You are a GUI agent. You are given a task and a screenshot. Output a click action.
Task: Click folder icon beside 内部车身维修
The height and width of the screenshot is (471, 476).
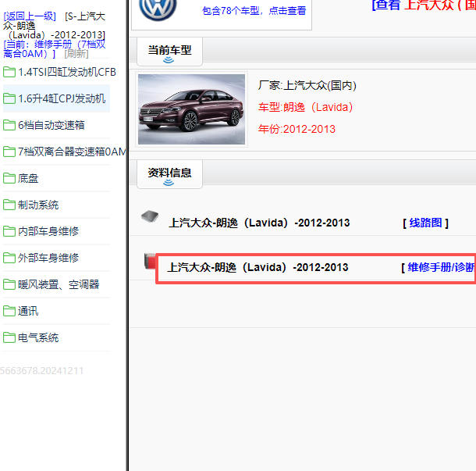pyautogui.click(x=9, y=231)
